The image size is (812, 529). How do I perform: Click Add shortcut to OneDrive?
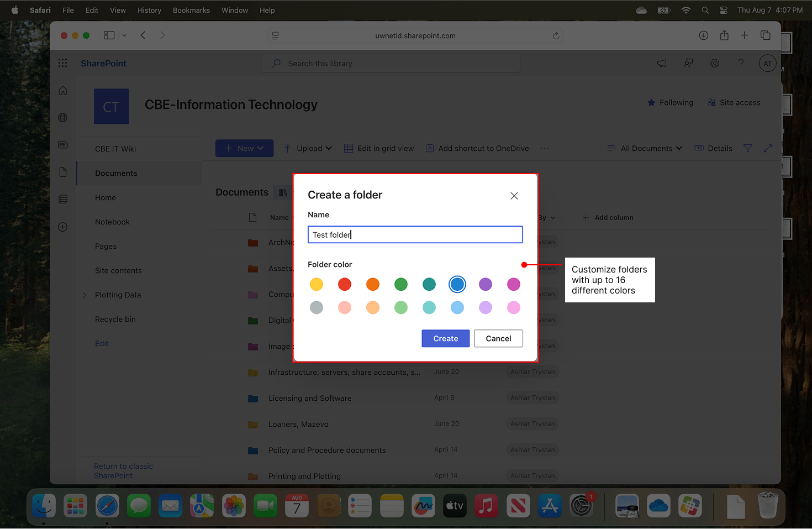click(476, 148)
